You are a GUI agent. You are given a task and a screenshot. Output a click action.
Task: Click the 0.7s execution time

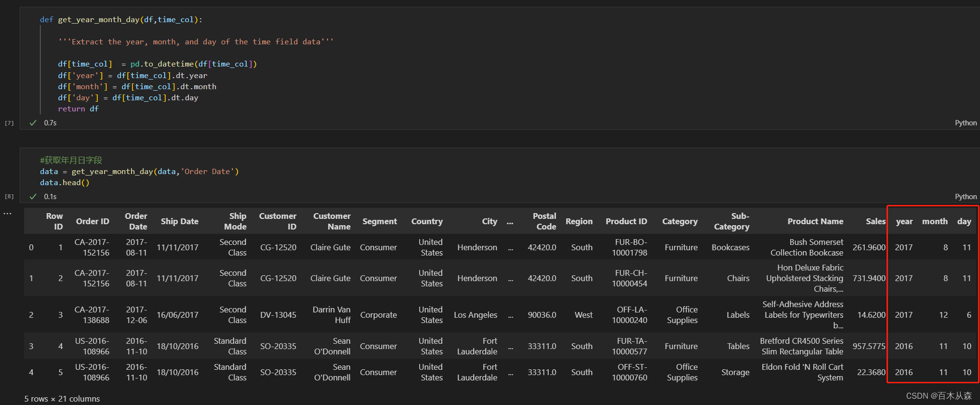pyautogui.click(x=50, y=123)
